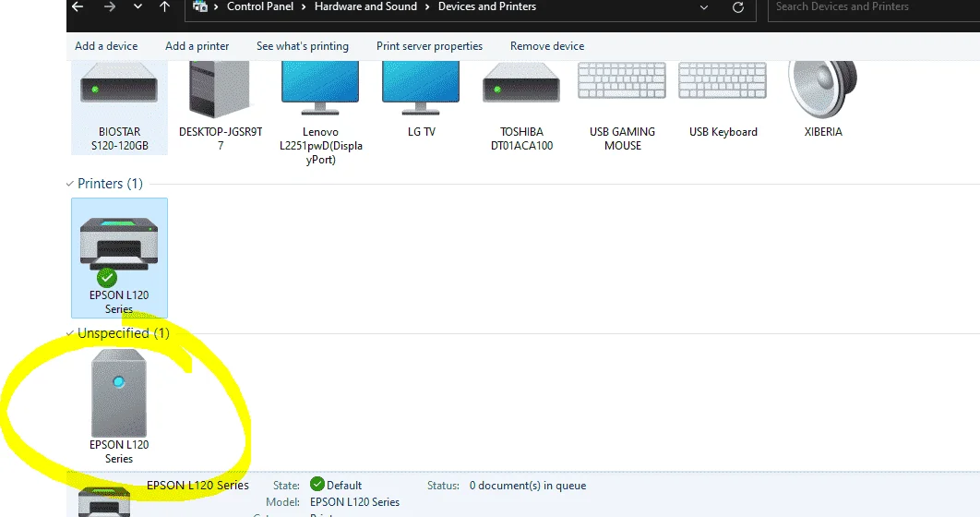Select BIOSTAR S120-120GB drive icon
The image size is (980, 517).
[119, 84]
